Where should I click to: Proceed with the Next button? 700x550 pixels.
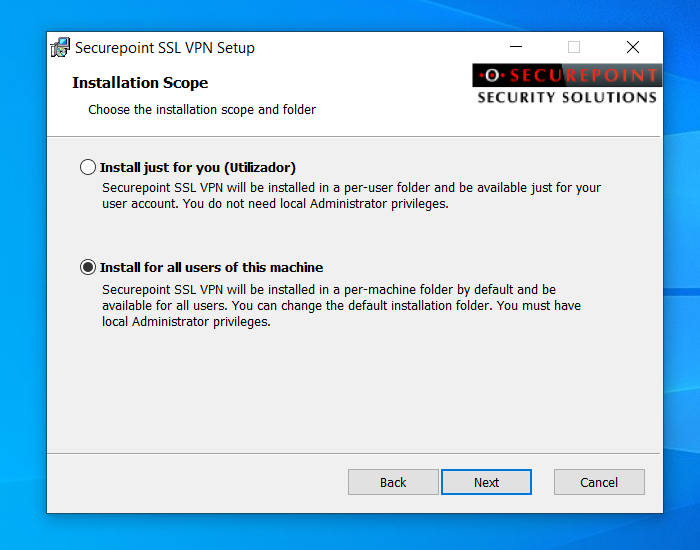(x=486, y=482)
